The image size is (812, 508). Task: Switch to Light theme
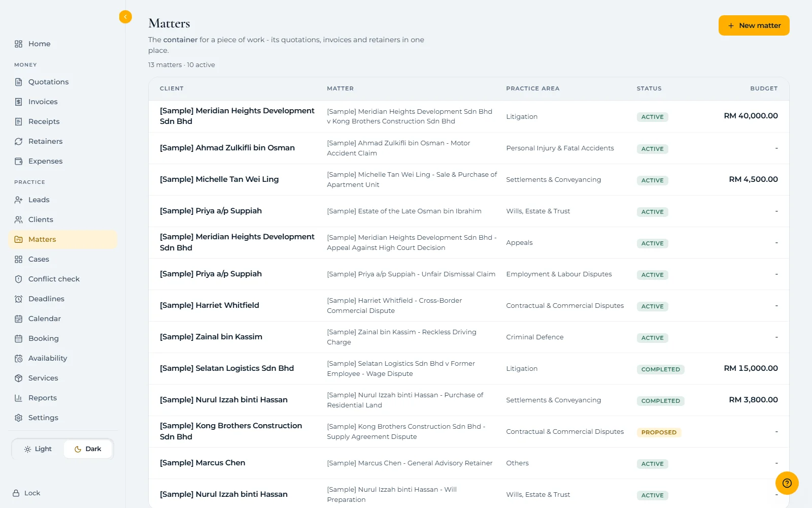(x=38, y=449)
